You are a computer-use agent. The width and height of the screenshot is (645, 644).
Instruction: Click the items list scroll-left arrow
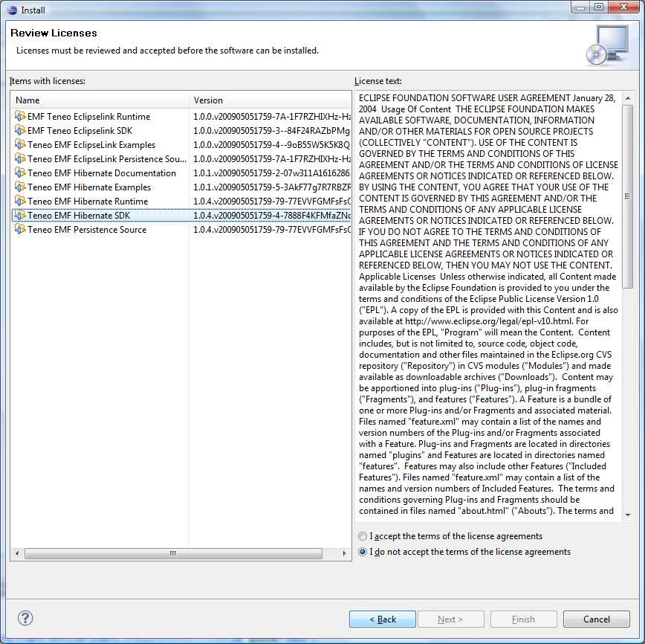coord(17,553)
